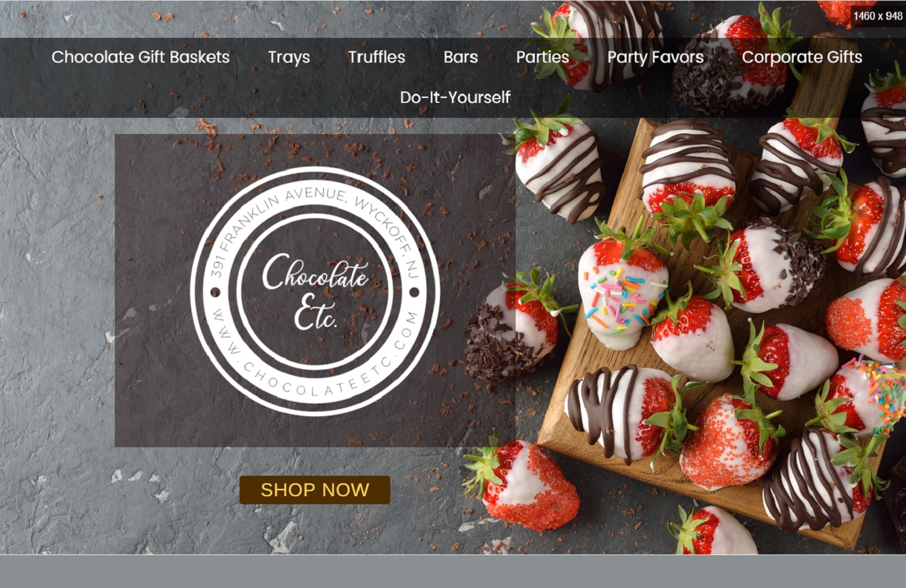Image resolution: width=906 pixels, height=588 pixels.
Task: Click the Parties navigation item
Action: 542,57
